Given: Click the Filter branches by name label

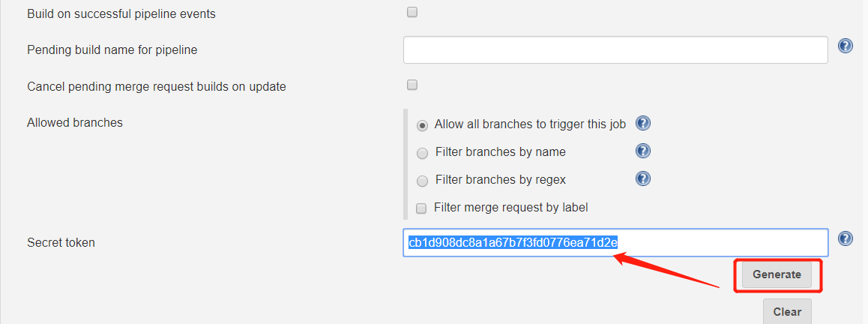Looking at the screenshot, I should (x=500, y=152).
